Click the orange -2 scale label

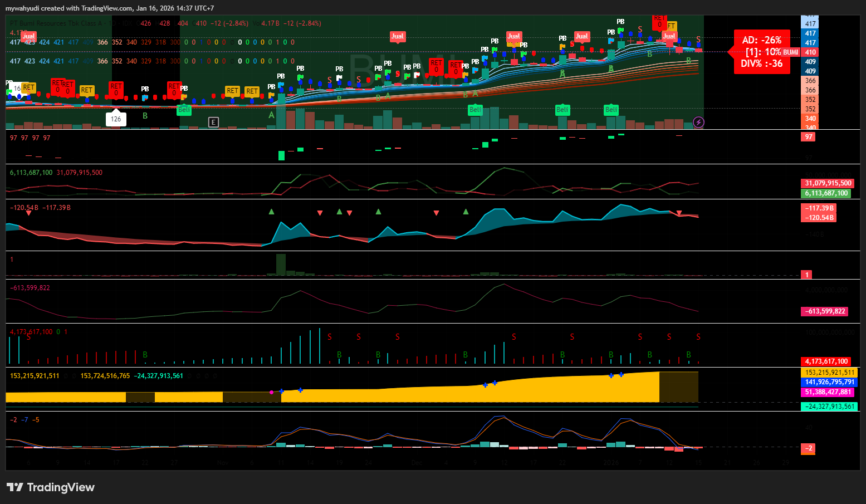pos(808,448)
